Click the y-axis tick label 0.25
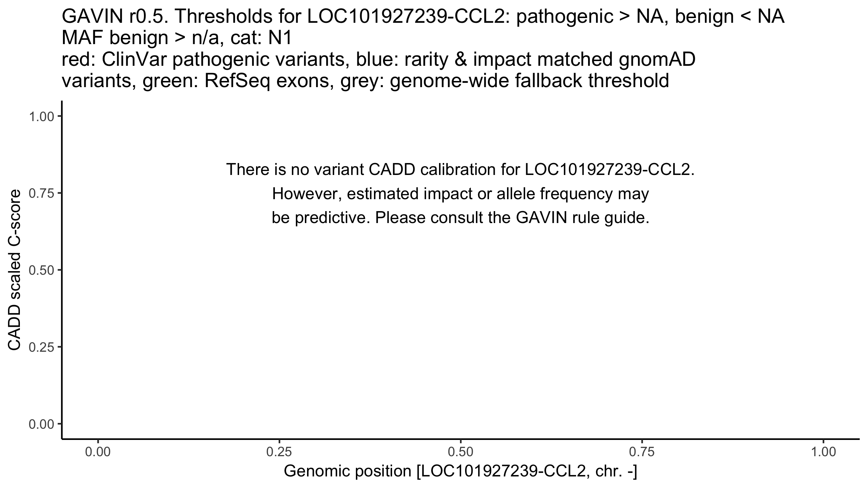The width and height of the screenshot is (868, 488). coord(41,347)
